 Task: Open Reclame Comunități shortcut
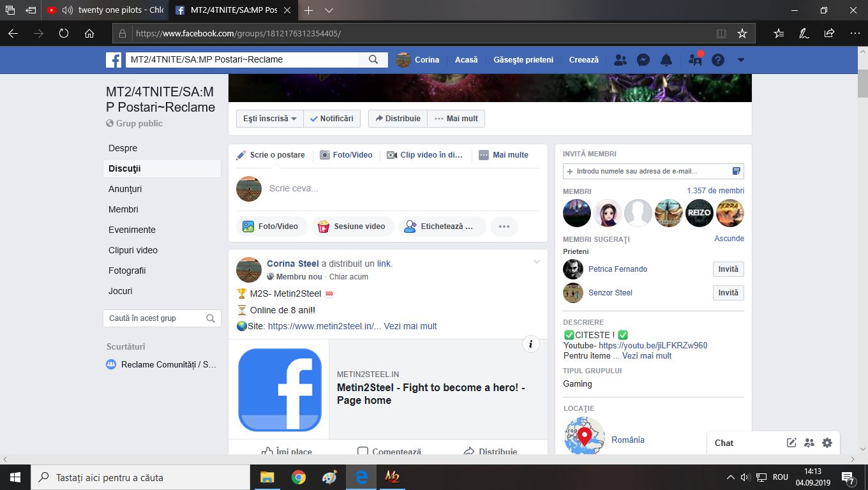[x=162, y=365]
